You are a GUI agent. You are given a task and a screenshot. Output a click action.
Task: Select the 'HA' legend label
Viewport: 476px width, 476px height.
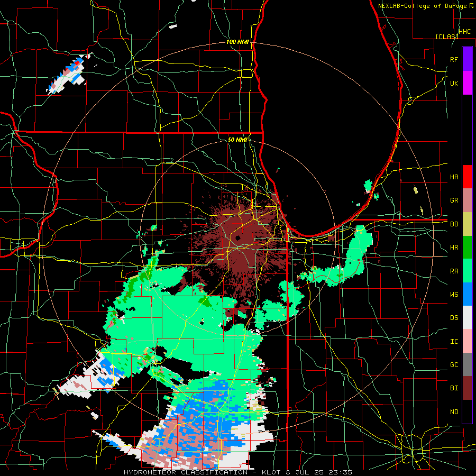coord(454,177)
